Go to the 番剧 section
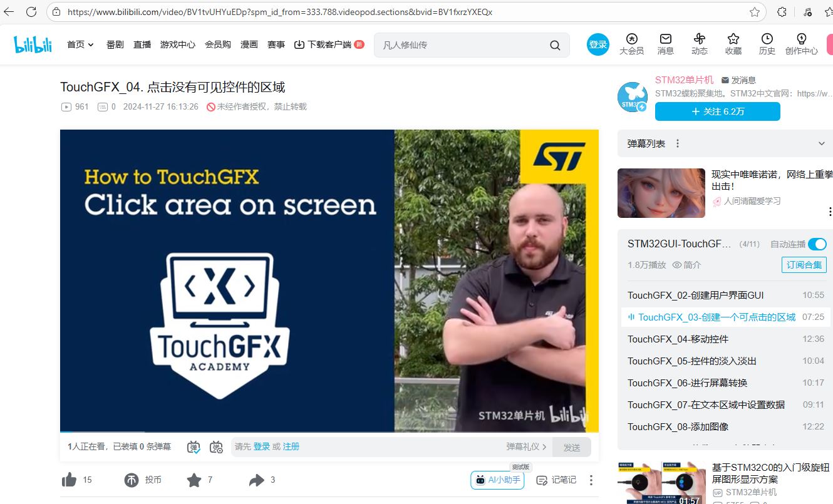833x504 pixels. [115, 44]
